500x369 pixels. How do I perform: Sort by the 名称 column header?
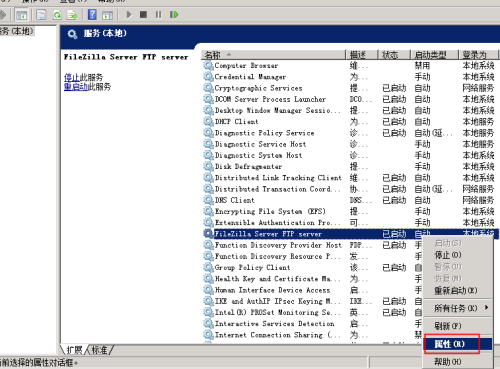click(x=273, y=55)
